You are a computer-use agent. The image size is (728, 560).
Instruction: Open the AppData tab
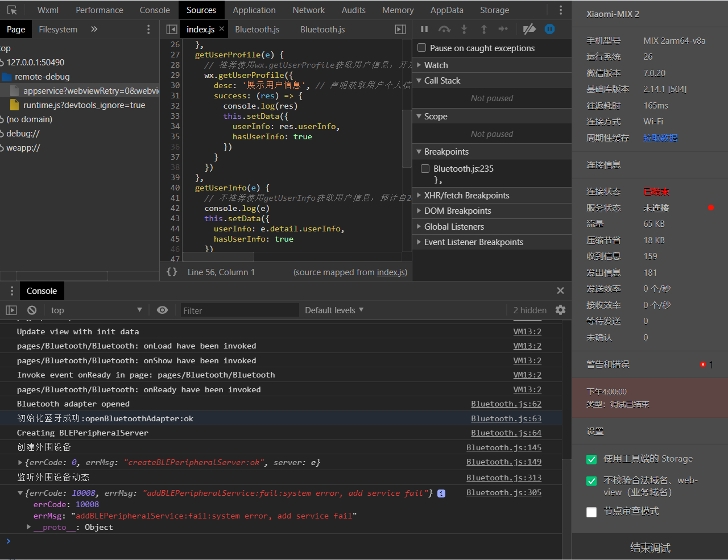pos(446,10)
